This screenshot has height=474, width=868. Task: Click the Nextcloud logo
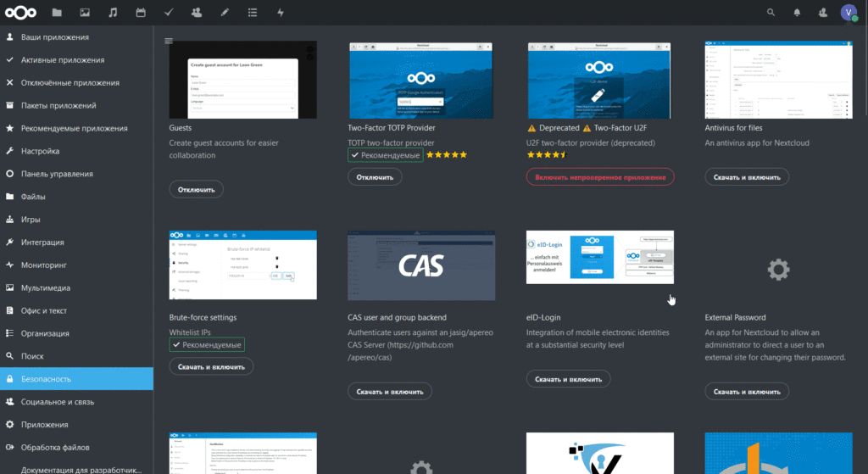click(20, 12)
